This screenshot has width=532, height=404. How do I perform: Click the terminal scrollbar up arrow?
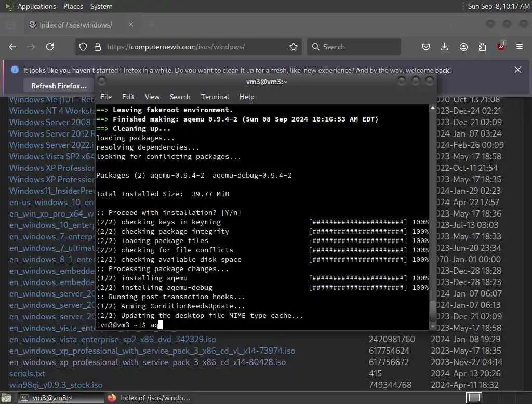point(432,108)
